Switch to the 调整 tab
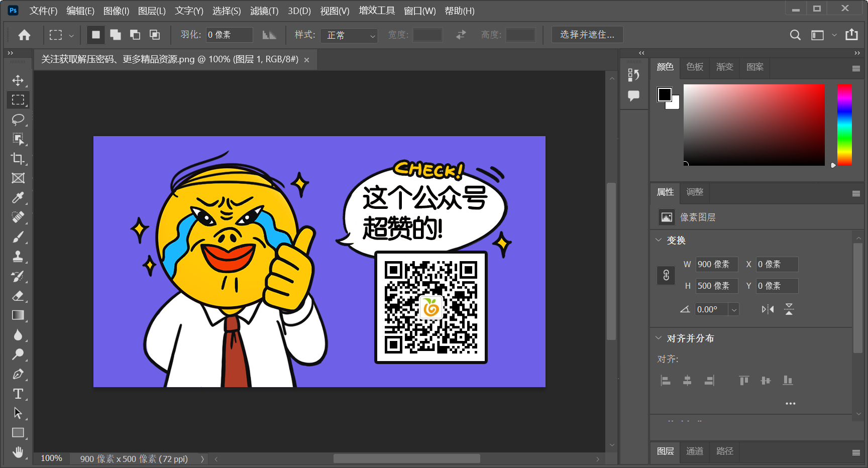The width and height of the screenshot is (868, 468). [x=695, y=192]
